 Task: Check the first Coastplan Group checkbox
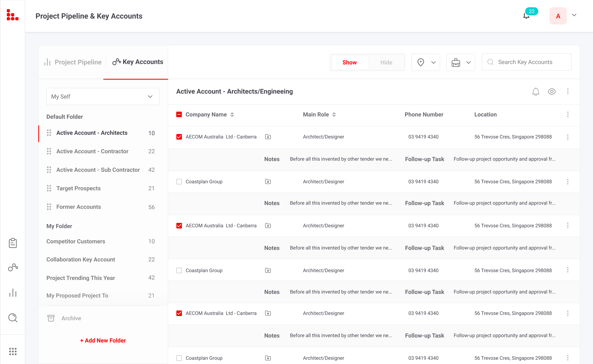click(179, 182)
